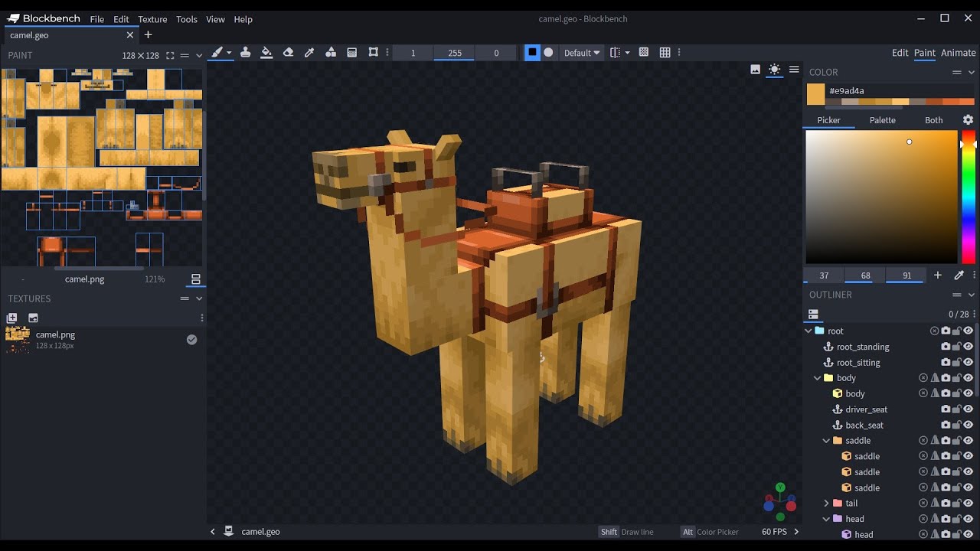Open the File menu
This screenshot has width=980, height=551.
click(97, 19)
